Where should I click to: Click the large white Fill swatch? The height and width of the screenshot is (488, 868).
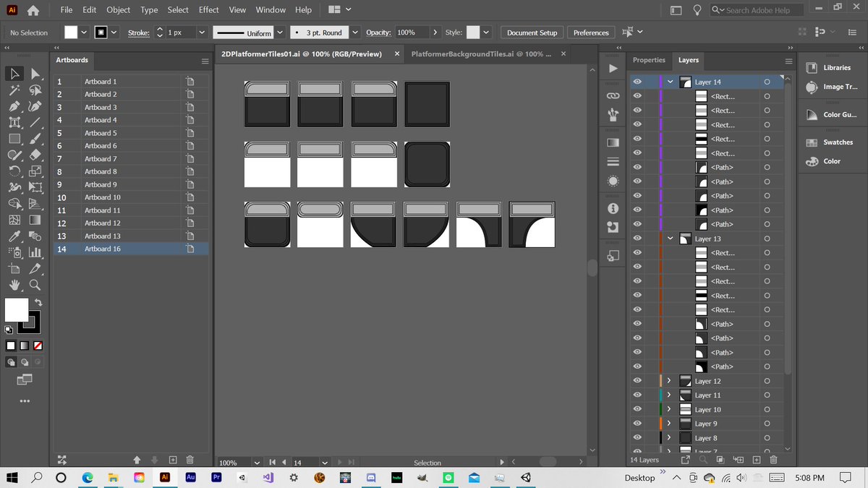point(17,309)
